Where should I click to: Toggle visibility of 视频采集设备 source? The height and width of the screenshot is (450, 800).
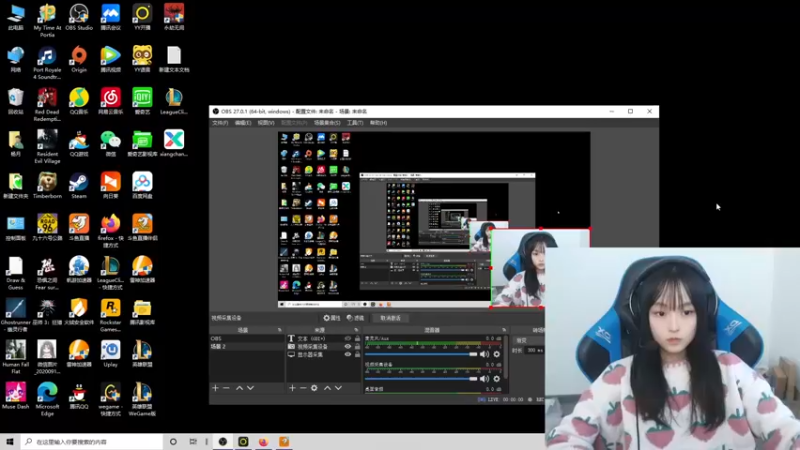[x=348, y=346]
